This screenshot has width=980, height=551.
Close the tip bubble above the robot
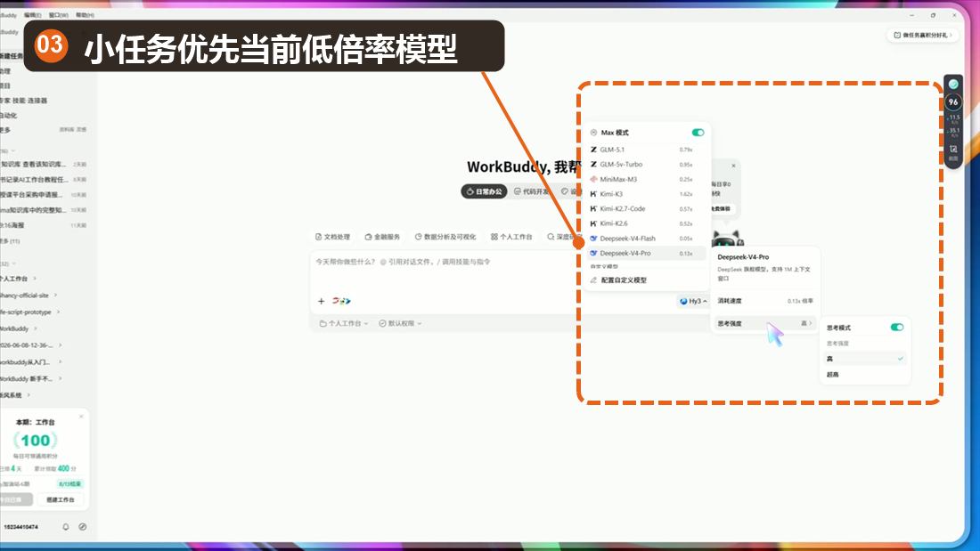click(734, 166)
